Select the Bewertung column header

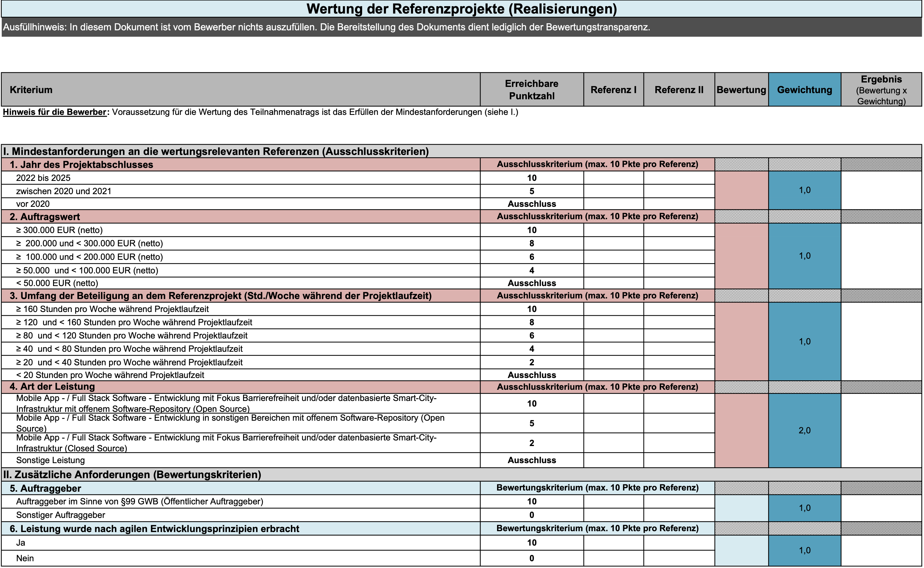741,90
